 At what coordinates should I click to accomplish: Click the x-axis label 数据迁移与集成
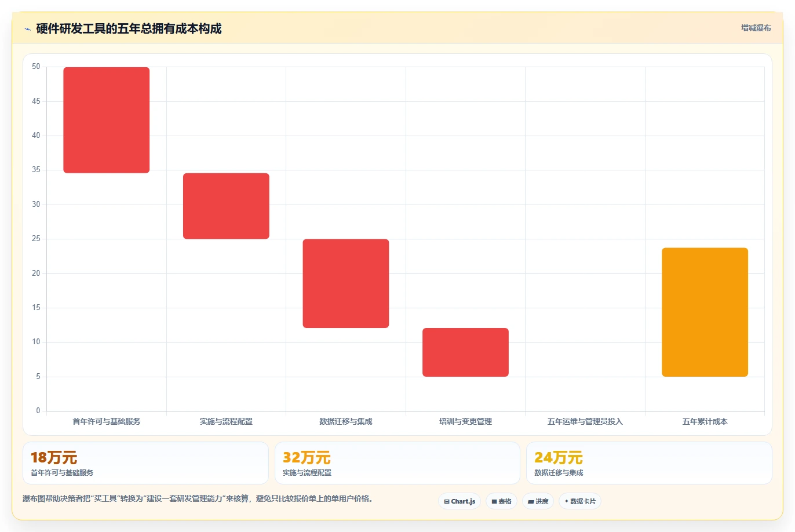[346, 421]
